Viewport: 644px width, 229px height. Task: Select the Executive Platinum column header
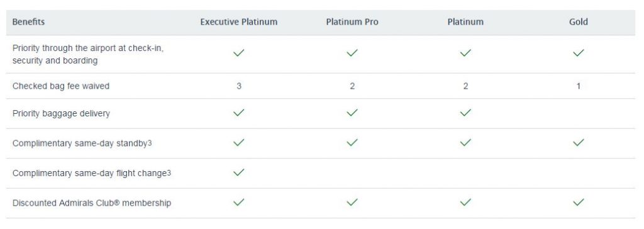tap(238, 22)
